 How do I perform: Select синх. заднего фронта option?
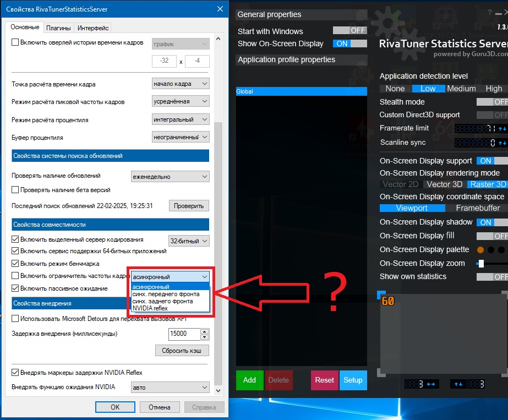[x=170, y=301]
